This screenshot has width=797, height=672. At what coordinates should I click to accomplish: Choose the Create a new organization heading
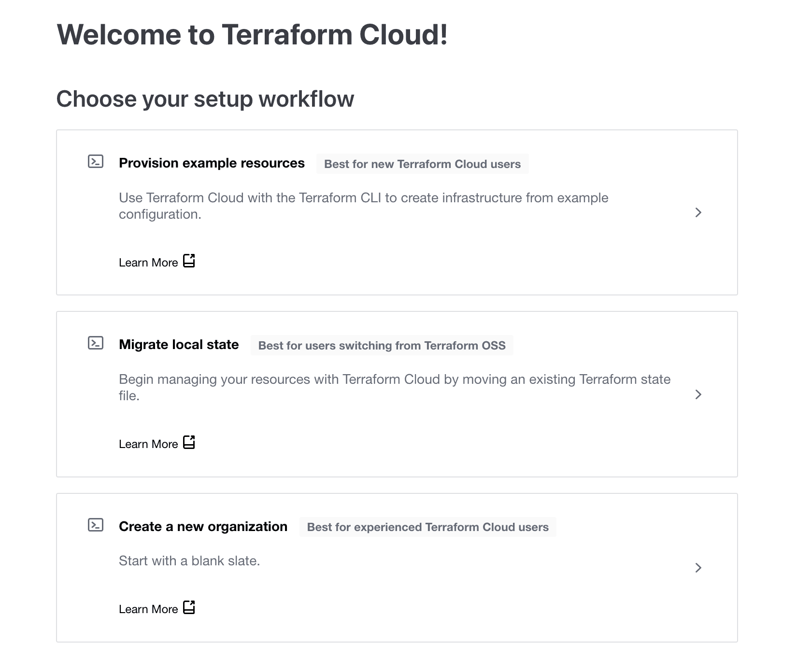203,526
